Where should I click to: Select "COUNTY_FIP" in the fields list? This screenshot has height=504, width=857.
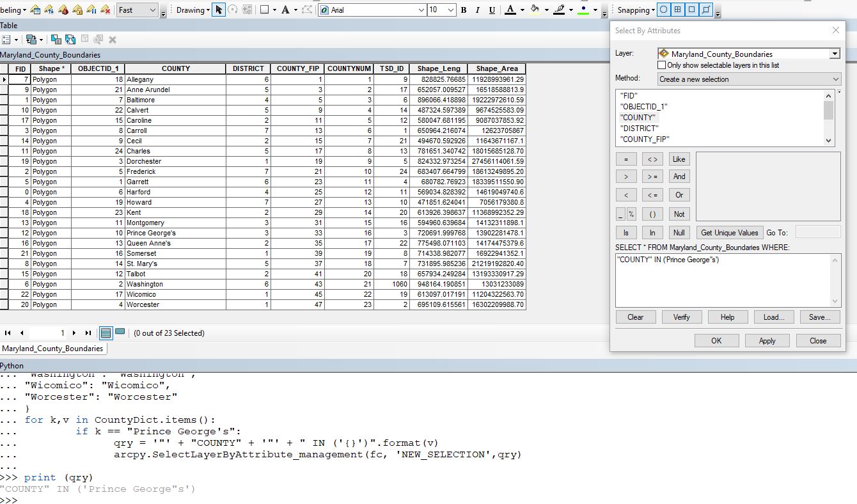click(x=645, y=139)
